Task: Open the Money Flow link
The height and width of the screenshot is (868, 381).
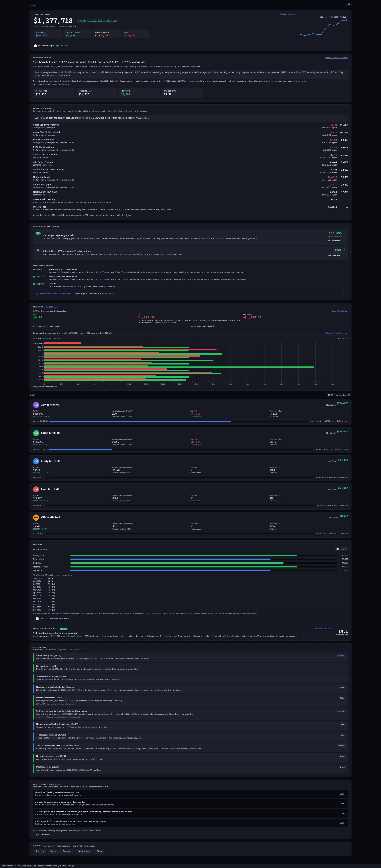Action: pos(339,311)
